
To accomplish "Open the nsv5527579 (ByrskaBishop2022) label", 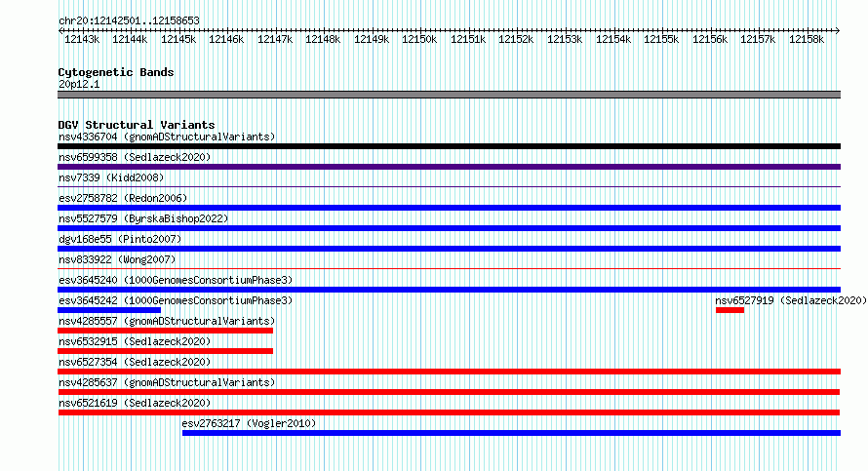I will click(143, 218).
